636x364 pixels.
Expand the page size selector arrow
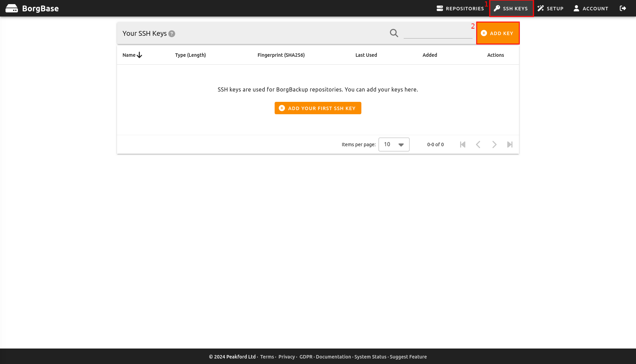pos(401,144)
